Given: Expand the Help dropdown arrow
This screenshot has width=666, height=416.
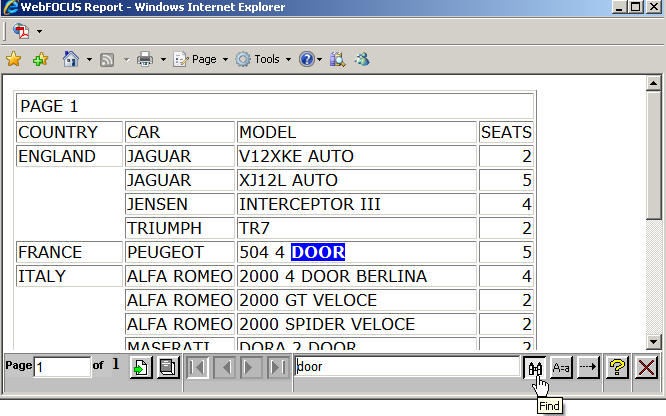Looking at the screenshot, I should 319,59.
